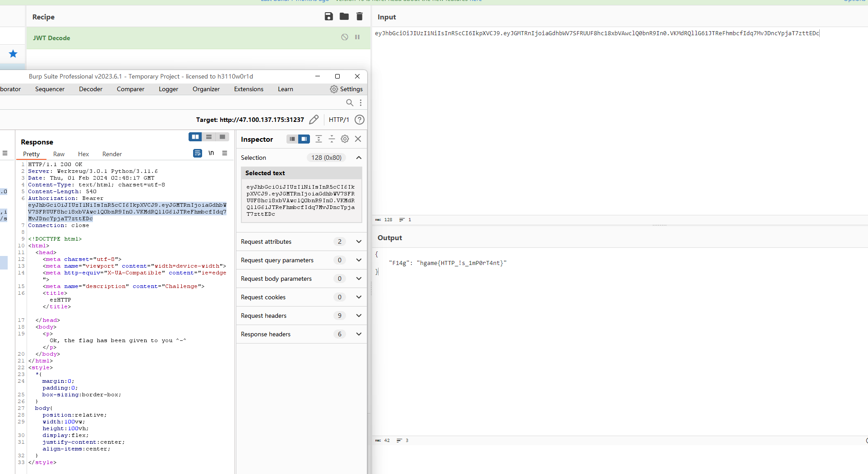
Task: Save the CyberChef recipe with the disk icon
Action: click(x=329, y=17)
